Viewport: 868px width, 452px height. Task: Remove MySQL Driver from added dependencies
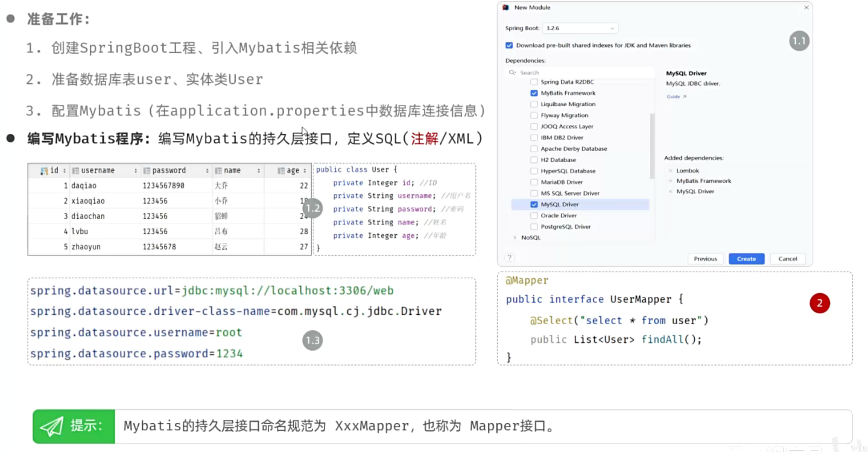[670, 191]
